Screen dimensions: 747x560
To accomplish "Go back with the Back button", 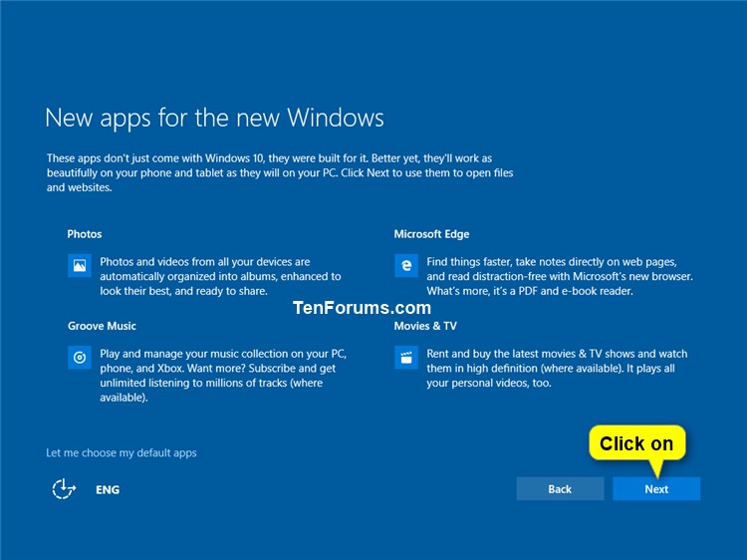I will point(560,489).
